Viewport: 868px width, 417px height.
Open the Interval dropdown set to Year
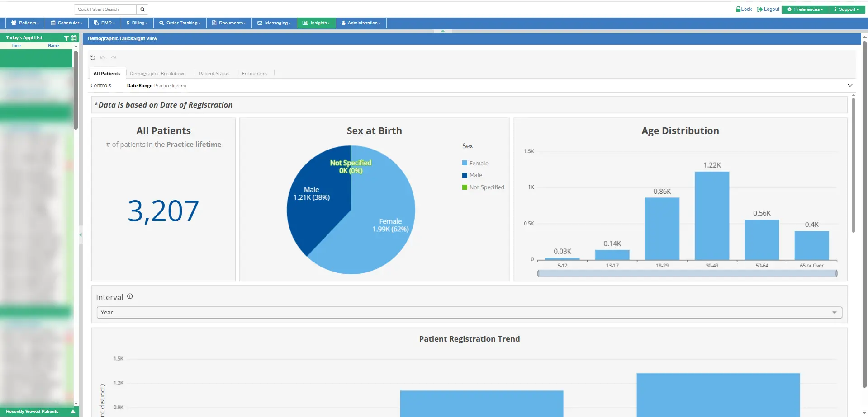(469, 313)
